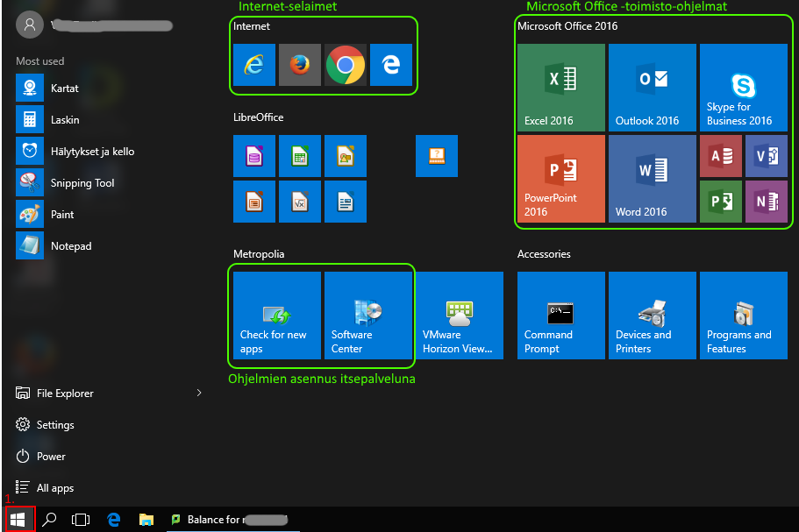799x532 pixels.
Task: Open the LibreOffice Impress presentation tile
Action: [254, 202]
